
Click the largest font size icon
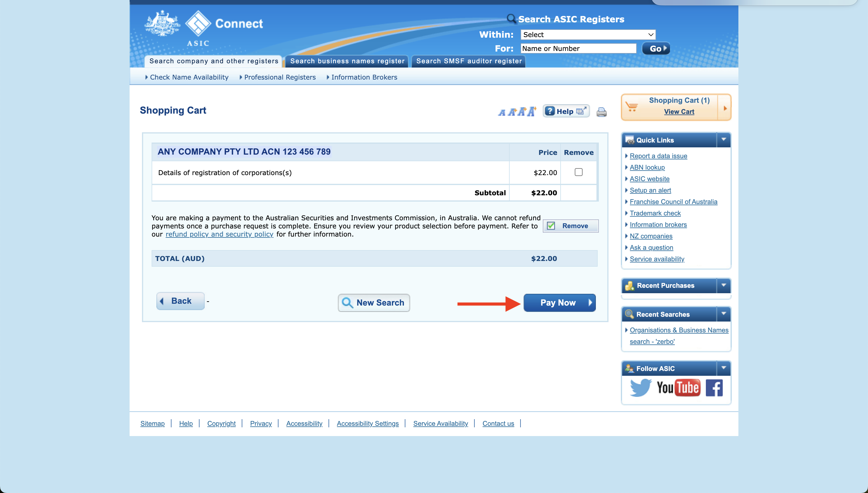[532, 111]
